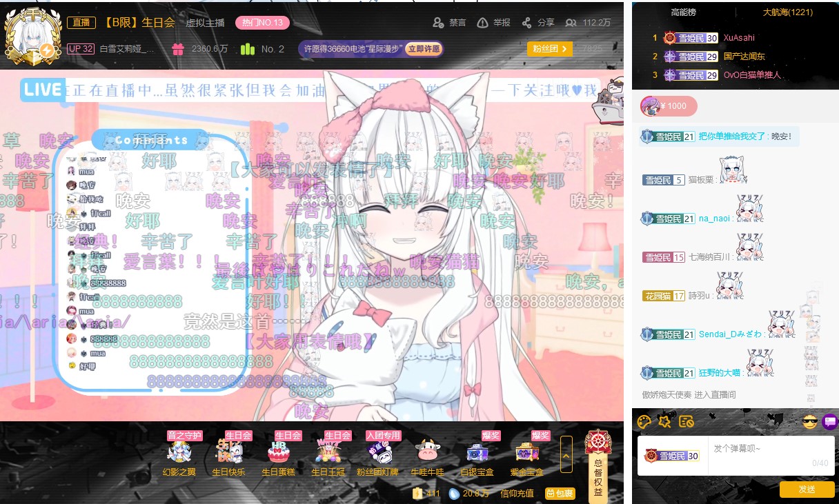Viewport: 839px width, 504px height.
Task: Open the danmaku color palette icon
Action: (x=644, y=421)
